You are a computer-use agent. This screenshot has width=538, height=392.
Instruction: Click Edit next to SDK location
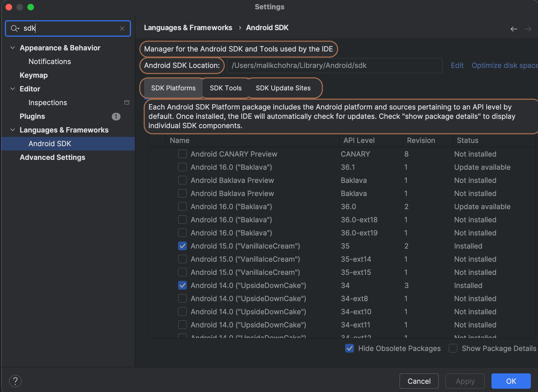point(457,65)
